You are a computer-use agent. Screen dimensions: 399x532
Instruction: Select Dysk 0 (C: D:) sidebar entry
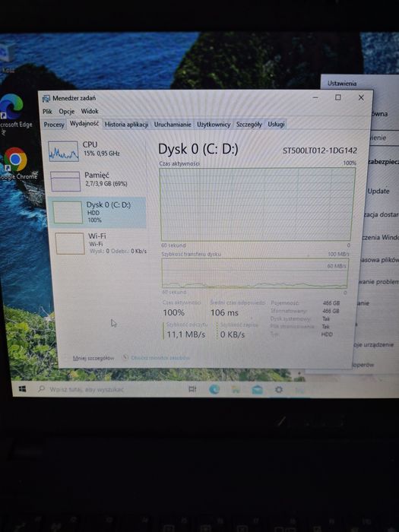click(97, 212)
